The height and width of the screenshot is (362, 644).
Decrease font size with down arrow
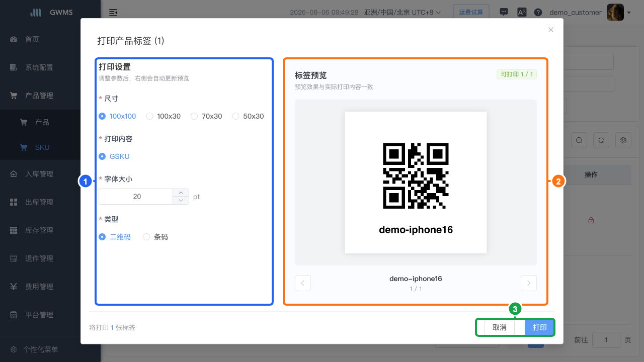coord(181,201)
